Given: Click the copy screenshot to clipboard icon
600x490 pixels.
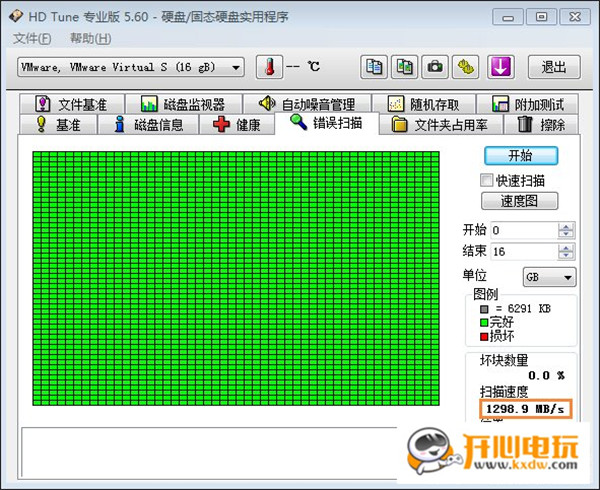Looking at the screenshot, I should [x=404, y=67].
